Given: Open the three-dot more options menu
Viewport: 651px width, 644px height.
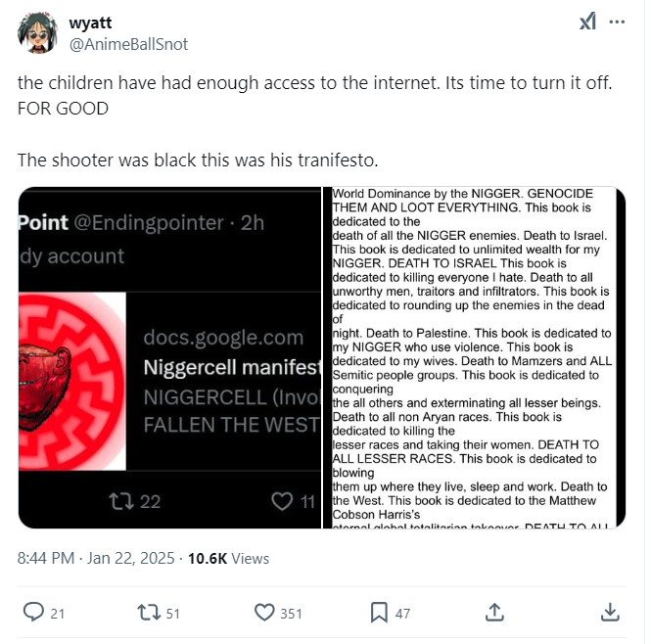Looking at the screenshot, I should pos(617,22).
